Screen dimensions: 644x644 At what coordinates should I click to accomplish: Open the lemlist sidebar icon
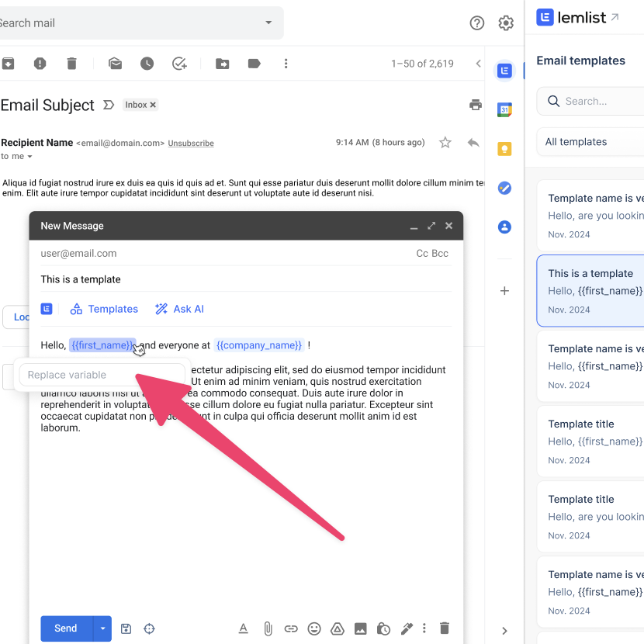coord(504,70)
